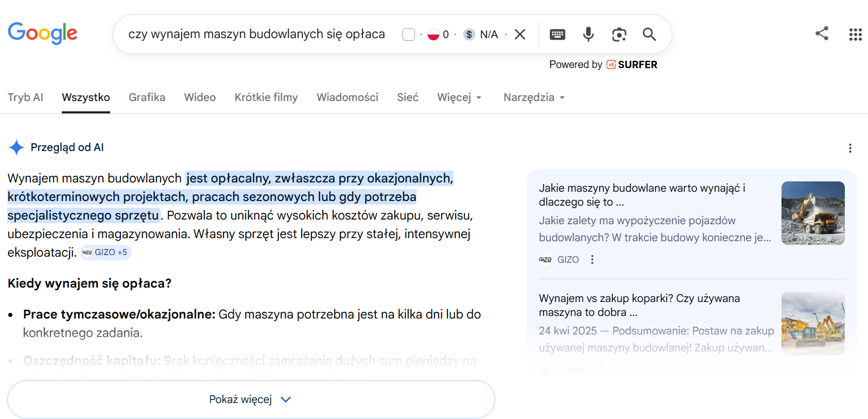Open the on-screen keyboard input tool
The image size is (868, 419).
click(558, 35)
